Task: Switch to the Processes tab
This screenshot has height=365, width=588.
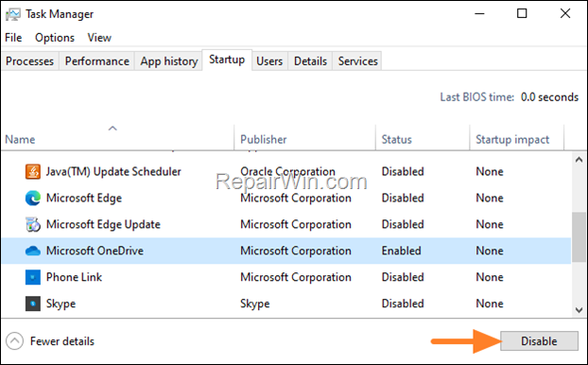Action: 29,61
